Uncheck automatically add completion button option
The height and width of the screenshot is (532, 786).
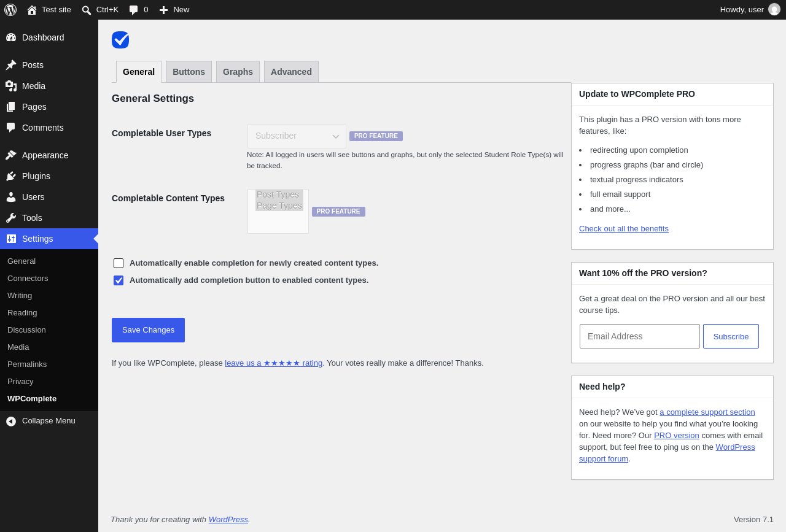(119, 280)
